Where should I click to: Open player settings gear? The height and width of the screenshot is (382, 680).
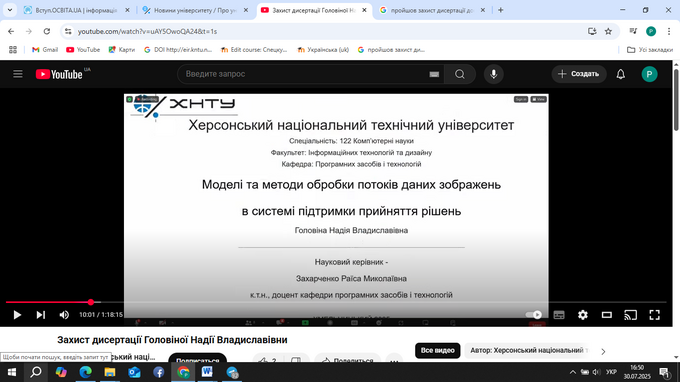(x=583, y=315)
